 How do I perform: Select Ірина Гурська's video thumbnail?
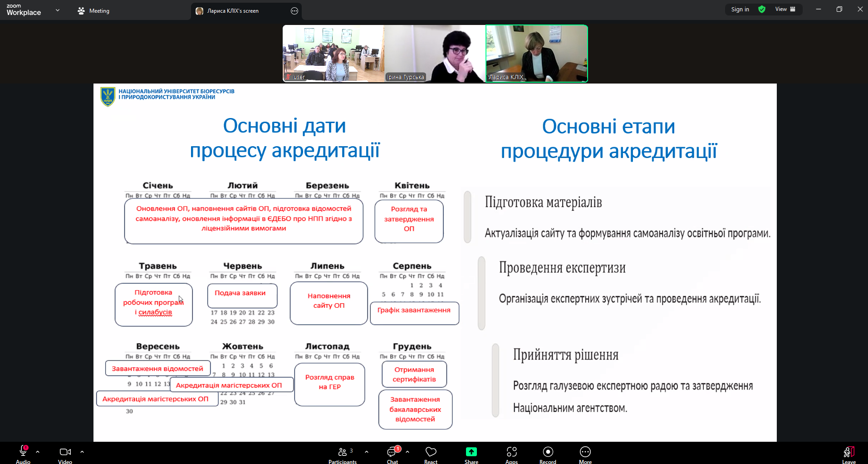435,54
